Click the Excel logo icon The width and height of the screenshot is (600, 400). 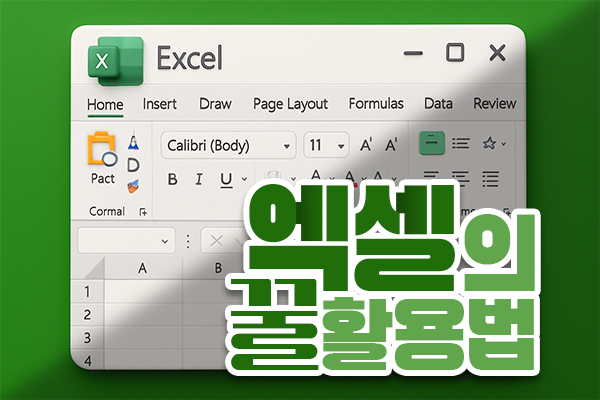(116, 61)
